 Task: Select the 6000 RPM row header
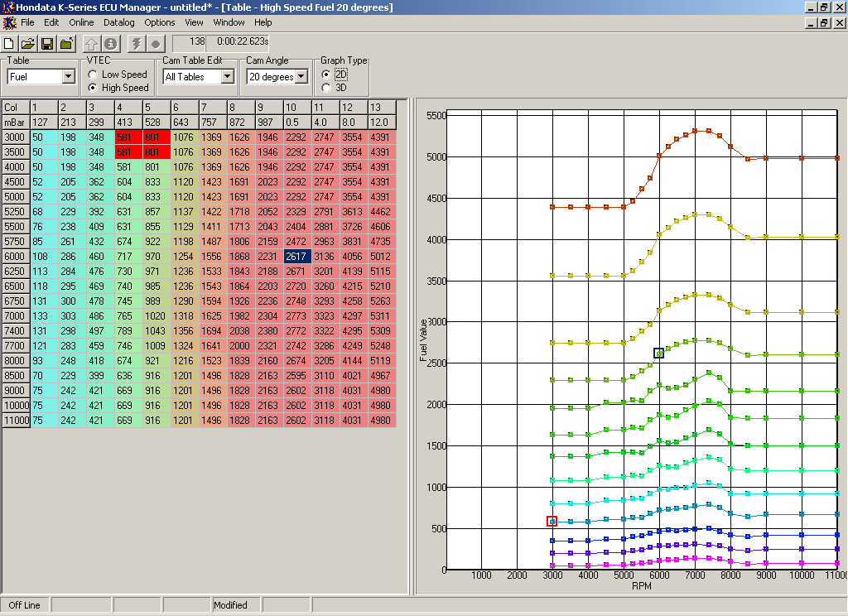pos(16,257)
